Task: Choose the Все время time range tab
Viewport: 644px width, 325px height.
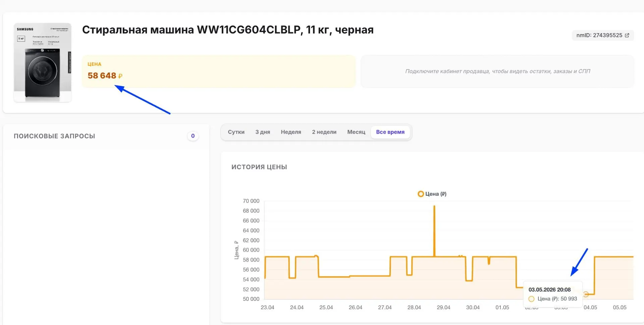Action: (390, 132)
